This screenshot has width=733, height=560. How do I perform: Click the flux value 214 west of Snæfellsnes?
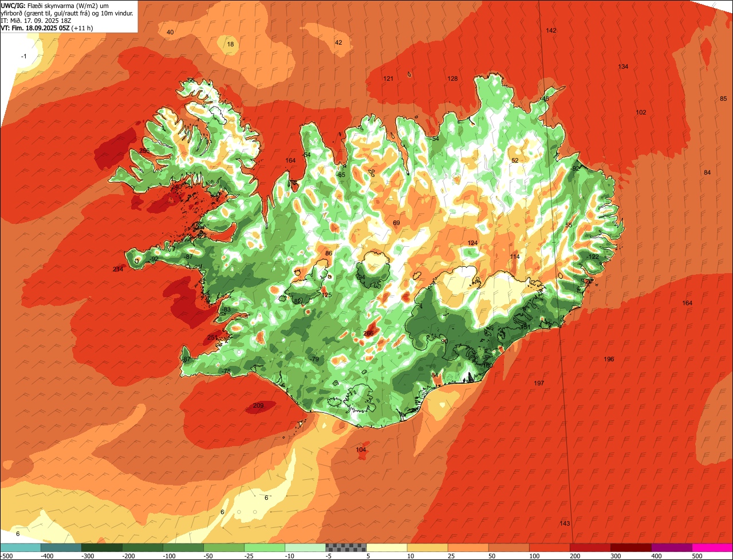pyautogui.click(x=118, y=270)
